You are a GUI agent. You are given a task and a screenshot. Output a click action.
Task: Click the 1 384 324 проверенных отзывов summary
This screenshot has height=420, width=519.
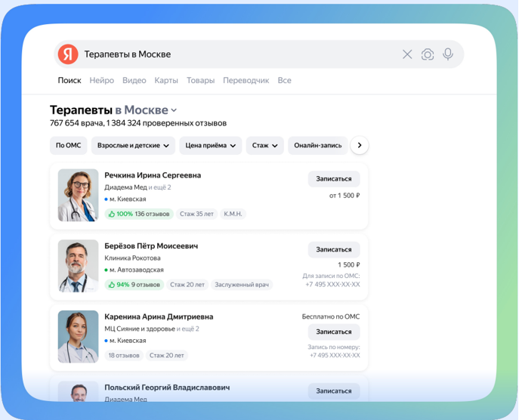point(166,123)
